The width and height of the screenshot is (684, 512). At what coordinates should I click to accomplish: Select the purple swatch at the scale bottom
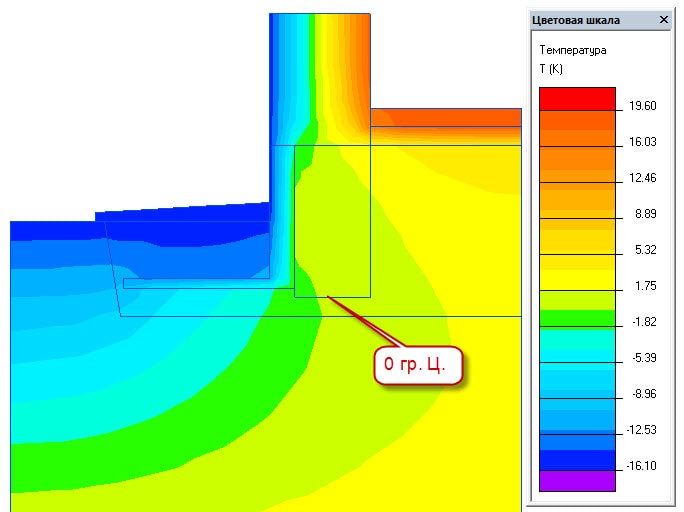577,481
